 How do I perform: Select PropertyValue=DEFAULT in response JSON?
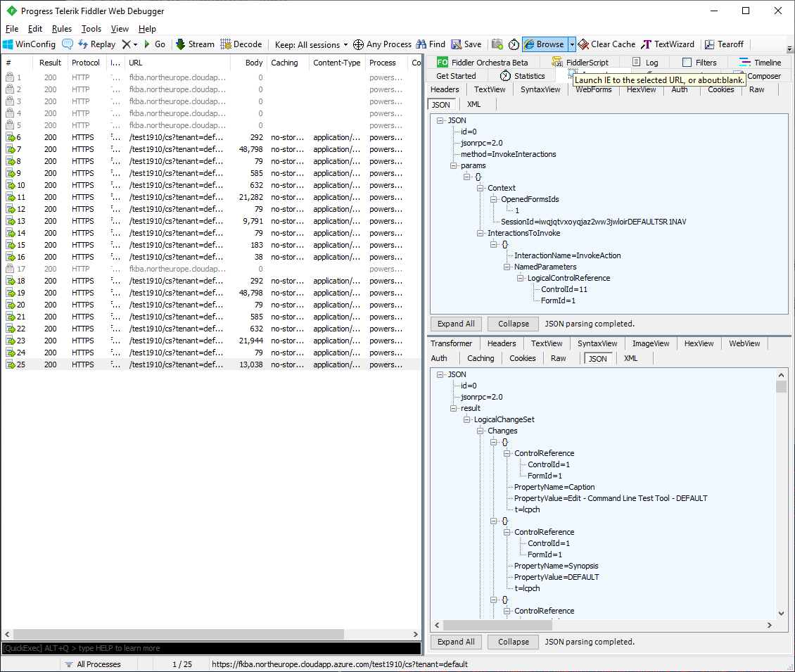click(556, 577)
